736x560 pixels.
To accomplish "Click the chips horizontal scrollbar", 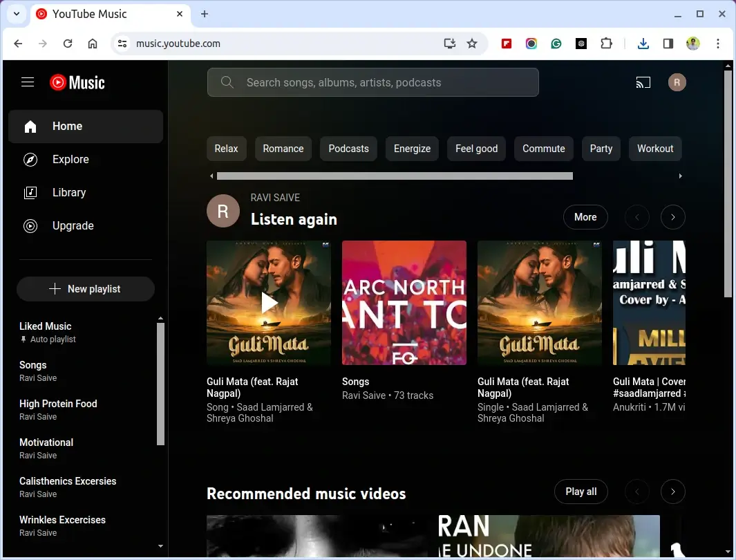I will 395,176.
